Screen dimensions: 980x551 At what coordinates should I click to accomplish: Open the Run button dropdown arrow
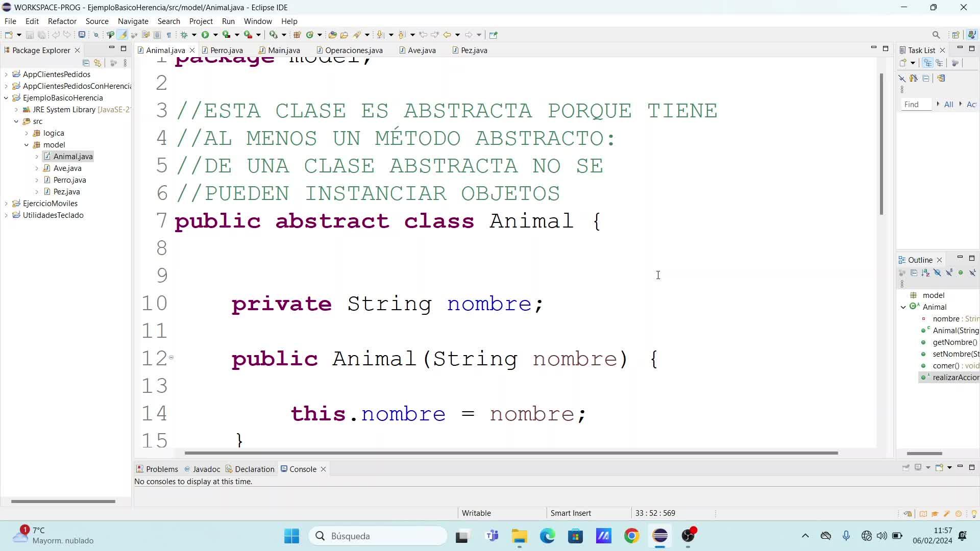(x=215, y=35)
